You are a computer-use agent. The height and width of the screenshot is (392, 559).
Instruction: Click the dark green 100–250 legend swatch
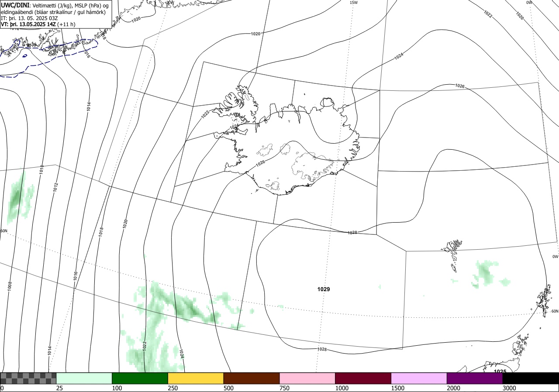pyautogui.click(x=140, y=378)
